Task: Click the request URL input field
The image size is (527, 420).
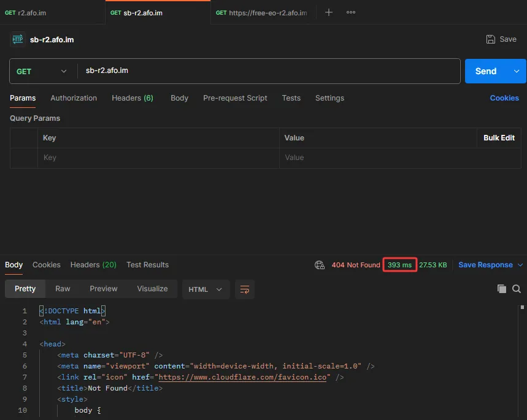Action: 270,71
